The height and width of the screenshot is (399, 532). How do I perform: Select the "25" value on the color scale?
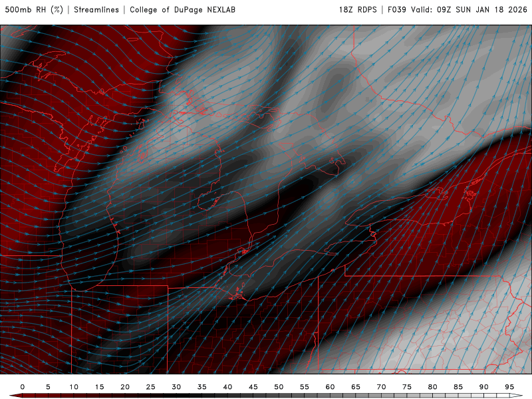coord(151,387)
